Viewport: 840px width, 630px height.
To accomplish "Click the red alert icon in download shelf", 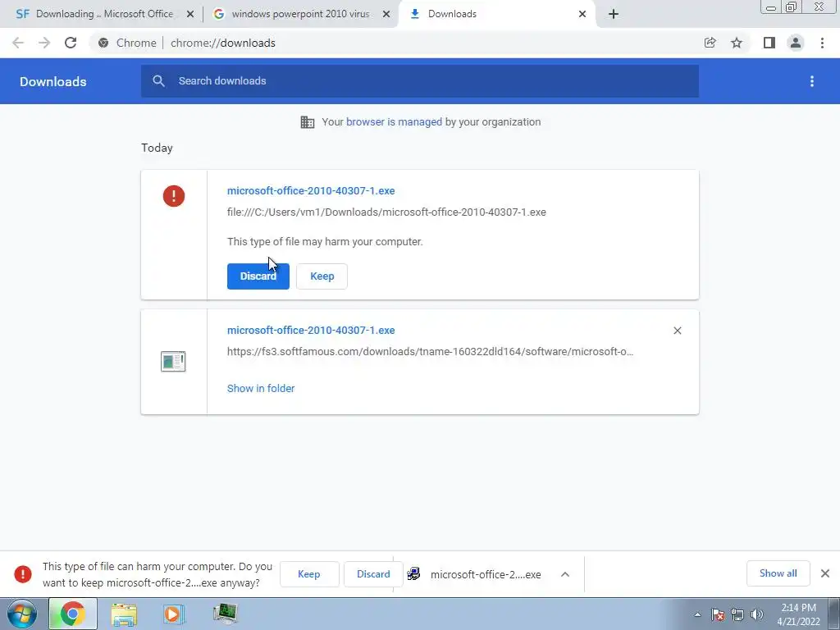I will (x=23, y=574).
